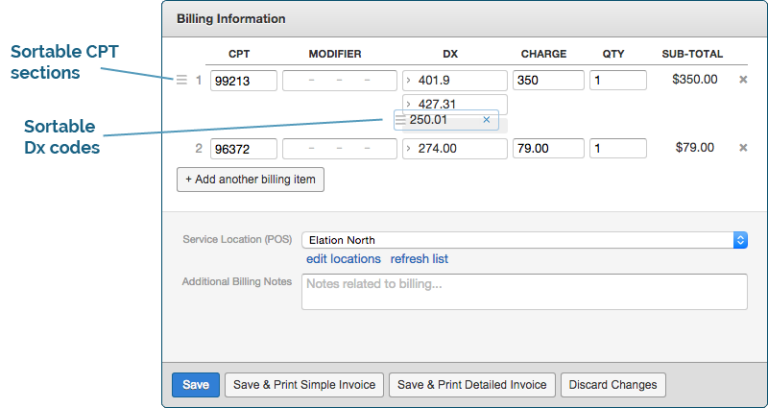This screenshot has width=768, height=408.
Task: Click the modifier field in the 96372 row
Action: click(339, 148)
